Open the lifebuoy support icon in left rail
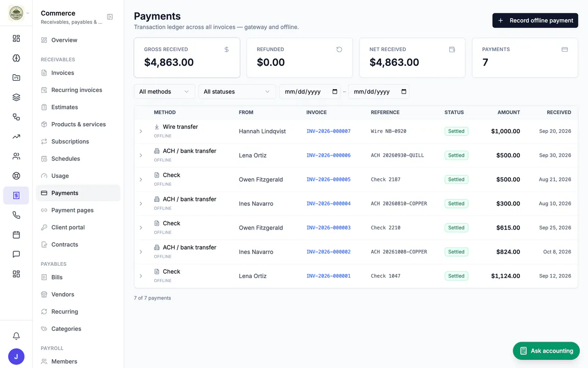Image resolution: width=588 pixels, height=368 pixels. pyautogui.click(x=16, y=176)
